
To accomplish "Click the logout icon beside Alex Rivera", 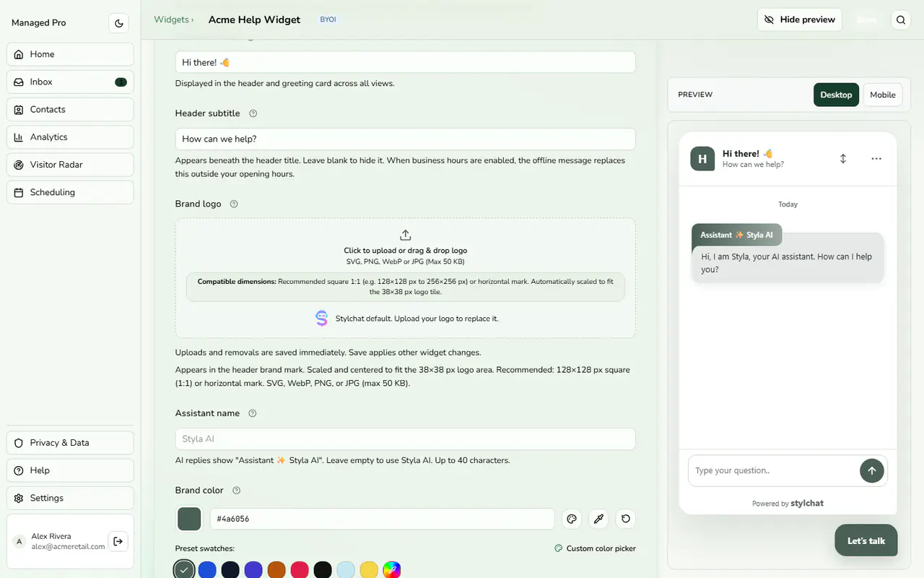I will tap(118, 541).
